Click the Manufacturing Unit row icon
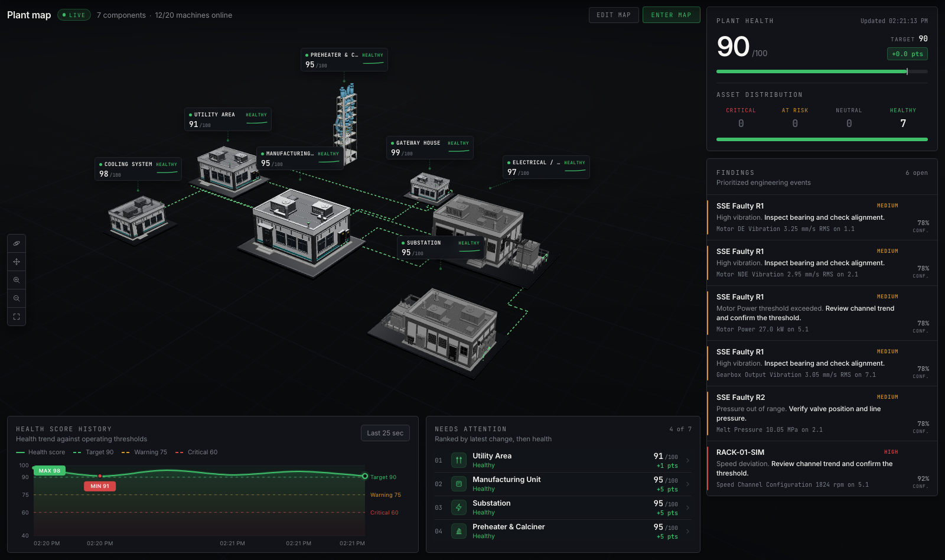 pos(459,484)
